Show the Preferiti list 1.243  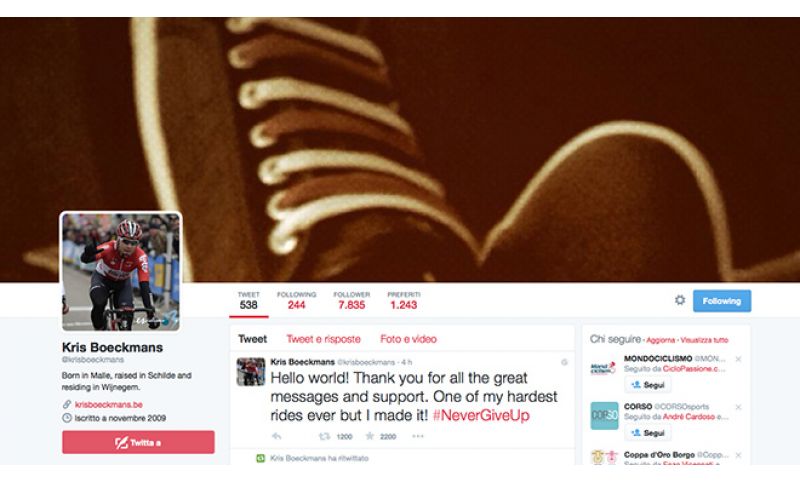[x=404, y=300]
